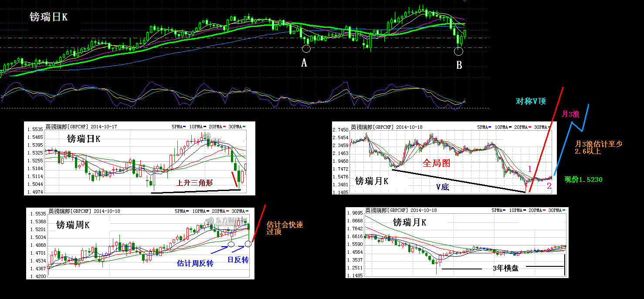
Task: Click the cyan 对称V顶 label
Action: coord(531,101)
